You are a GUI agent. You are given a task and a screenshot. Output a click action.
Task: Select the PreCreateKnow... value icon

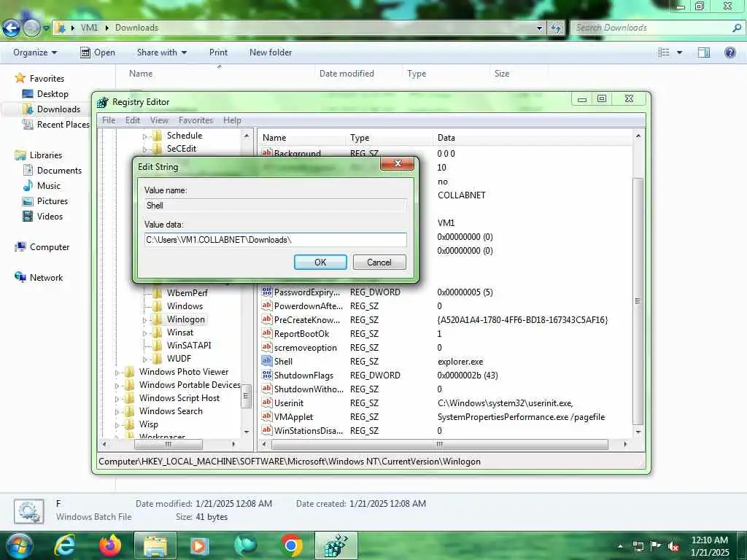(x=267, y=319)
